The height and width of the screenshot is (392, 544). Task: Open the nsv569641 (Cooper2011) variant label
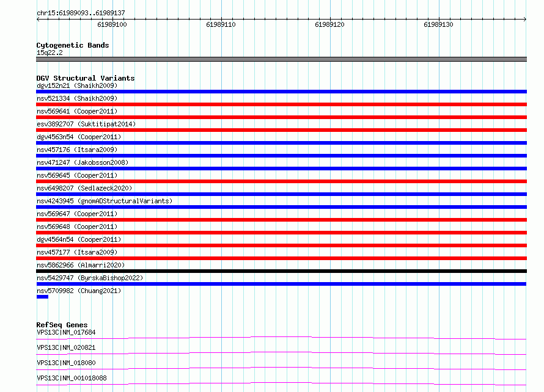pyautogui.click(x=77, y=111)
